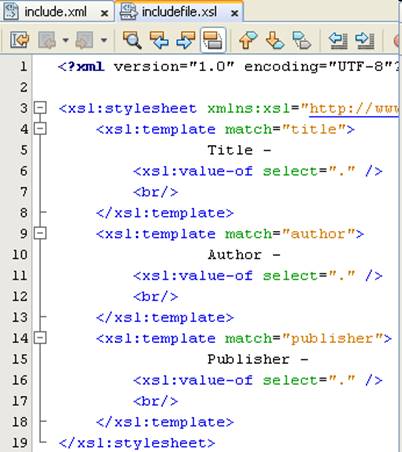Click the text 'Publisher -' on line 15
Screen dimensions: 402x452
click(x=258, y=360)
